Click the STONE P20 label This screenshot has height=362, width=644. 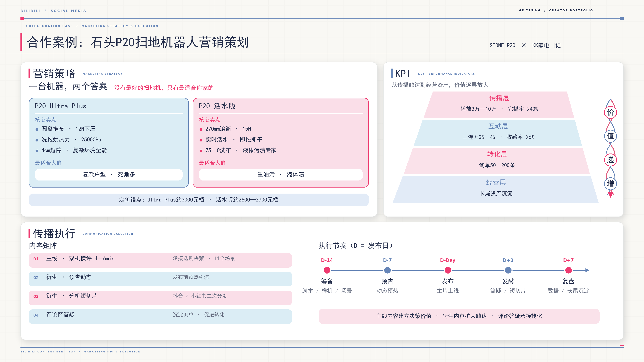pos(502,45)
